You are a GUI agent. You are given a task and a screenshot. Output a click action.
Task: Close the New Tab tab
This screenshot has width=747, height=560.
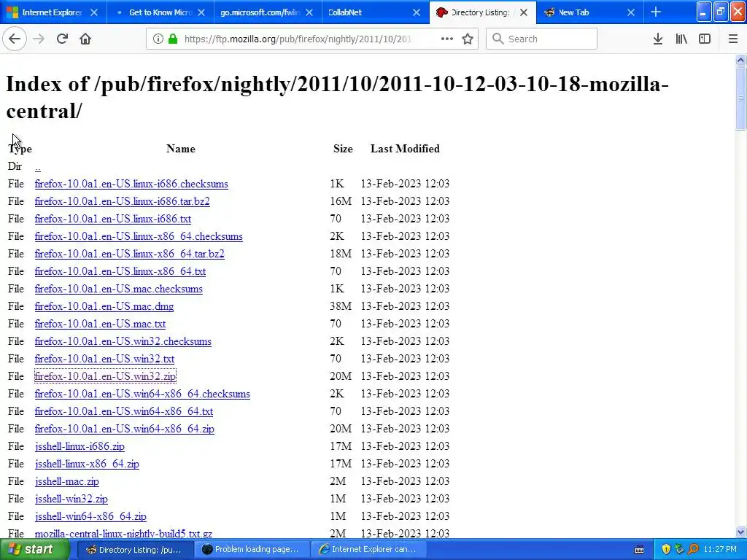point(631,12)
